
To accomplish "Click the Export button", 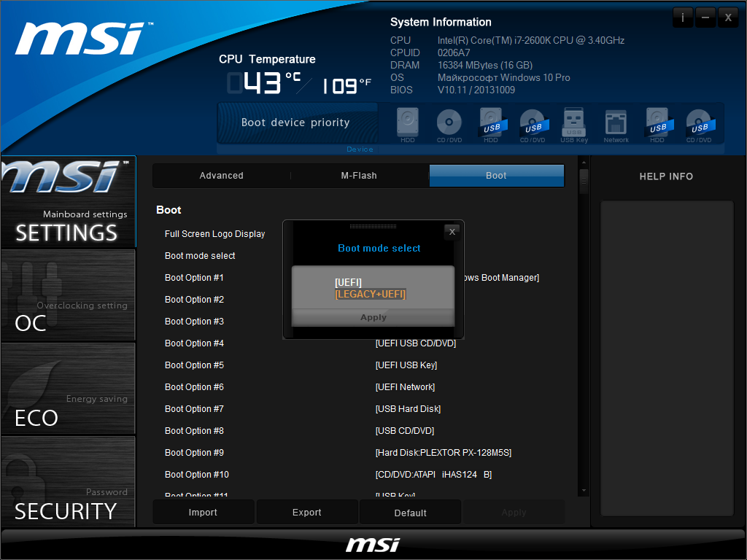I will tap(307, 513).
